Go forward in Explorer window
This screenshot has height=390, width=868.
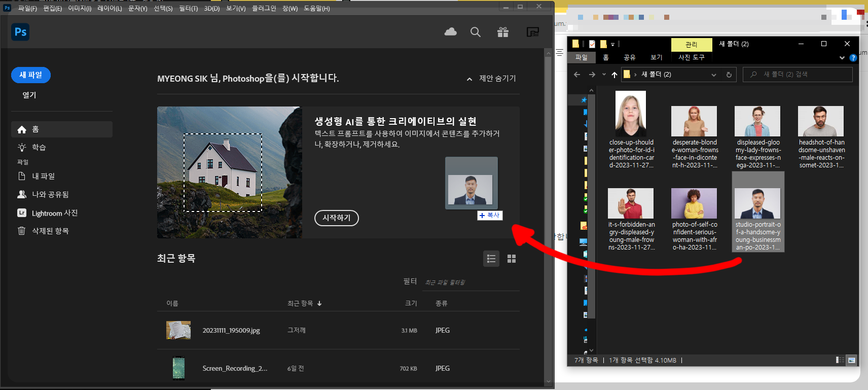pyautogui.click(x=592, y=75)
